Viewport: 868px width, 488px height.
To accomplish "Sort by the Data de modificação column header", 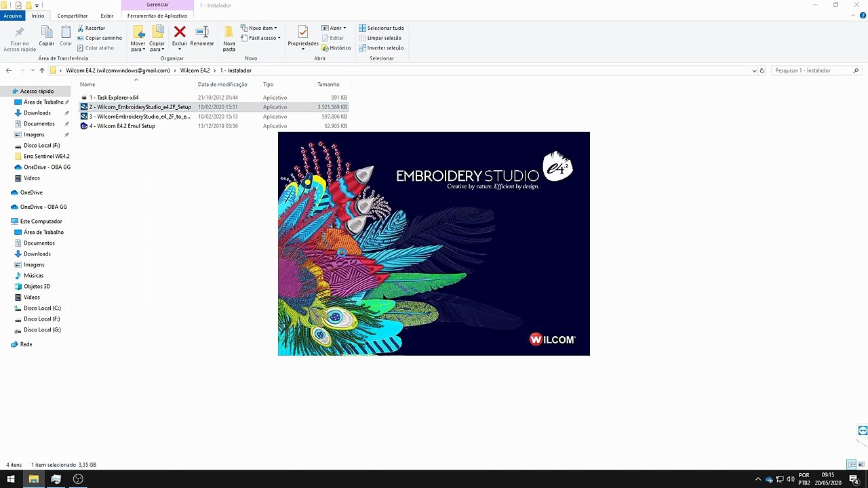I will pos(222,85).
